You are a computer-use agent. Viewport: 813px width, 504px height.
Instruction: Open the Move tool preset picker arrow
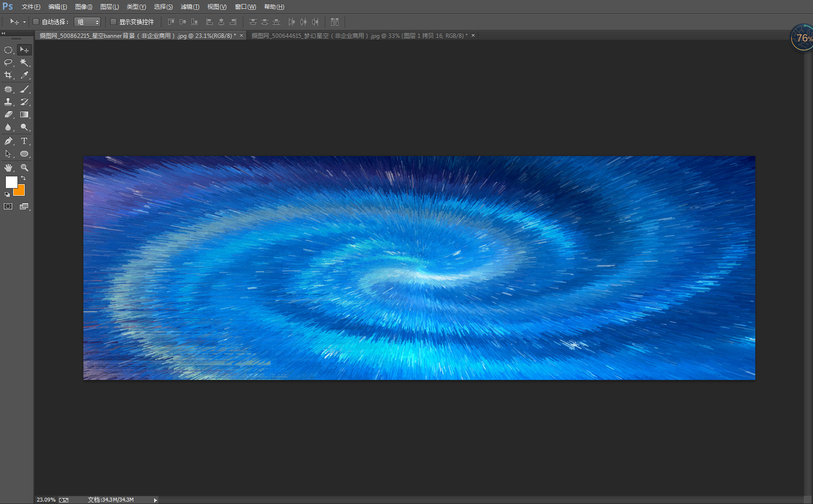click(x=24, y=22)
